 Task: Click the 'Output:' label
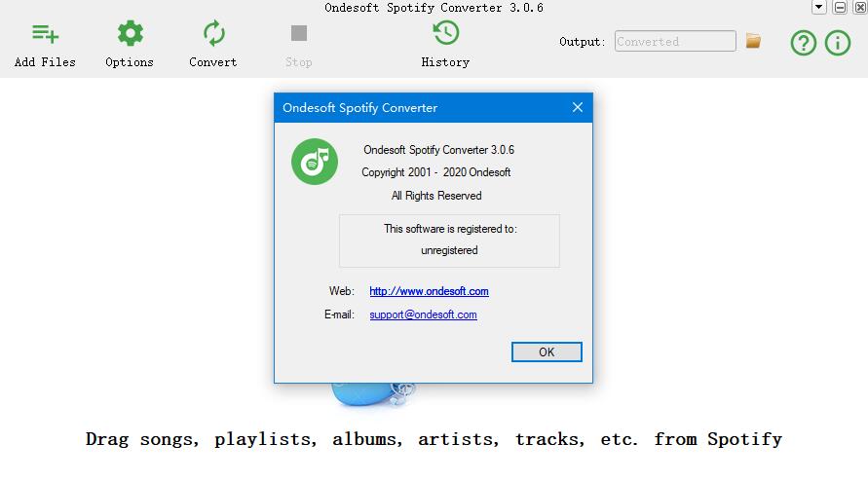[x=583, y=42]
